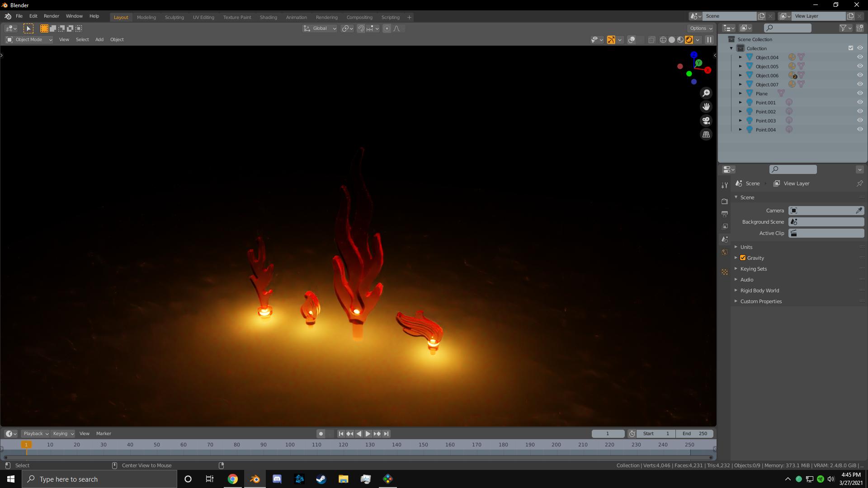This screenshot has width=868, height=488.
Task: Toggle use preview range clock button
Action: (632, 434)
